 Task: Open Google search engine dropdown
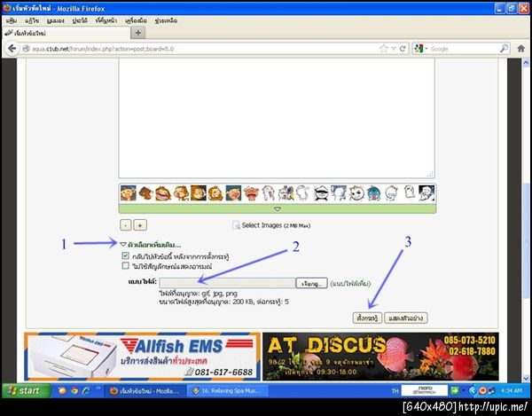click(420, 49)
